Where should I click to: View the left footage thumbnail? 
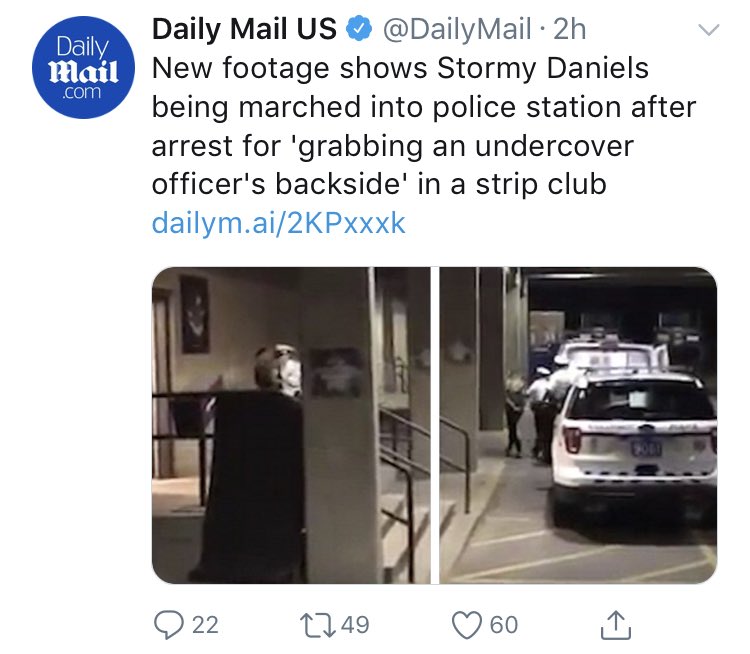pos(291,425)
